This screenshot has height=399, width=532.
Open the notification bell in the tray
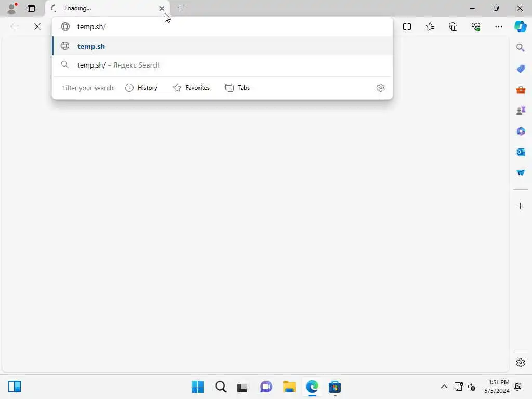pyautogui.click(x=518, y=387)
